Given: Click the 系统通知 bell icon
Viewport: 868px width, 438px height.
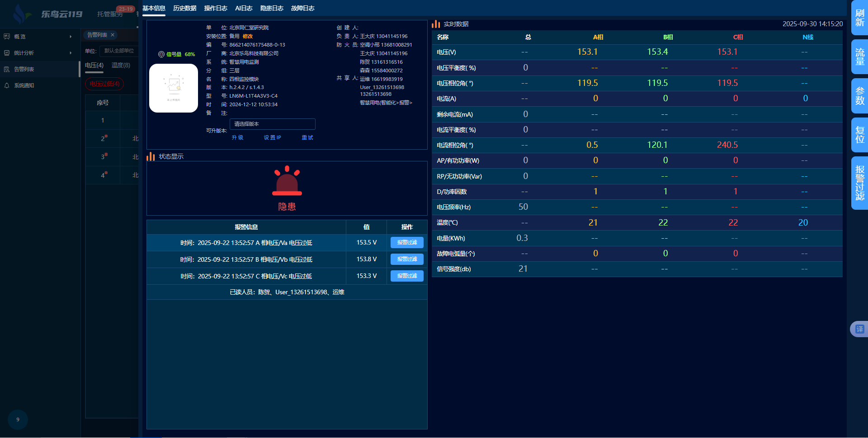Looking at the screenshot, I should point(7,85).
